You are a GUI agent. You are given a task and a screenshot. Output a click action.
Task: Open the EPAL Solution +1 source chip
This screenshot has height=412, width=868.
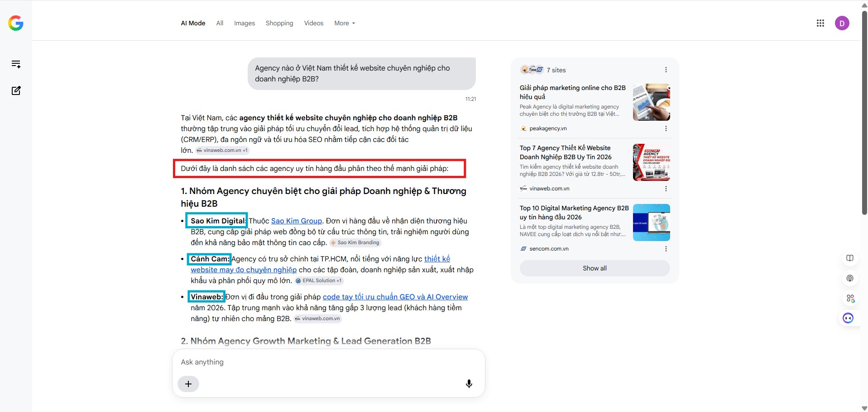319,280
